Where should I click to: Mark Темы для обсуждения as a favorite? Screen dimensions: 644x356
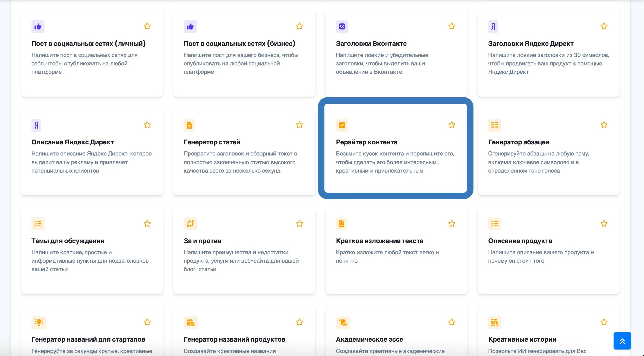[147, 224]
